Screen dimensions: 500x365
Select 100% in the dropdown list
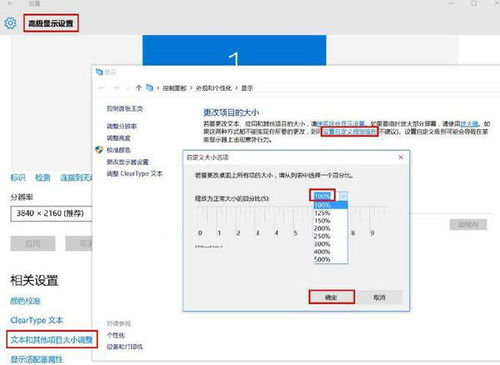coord(330,205)
